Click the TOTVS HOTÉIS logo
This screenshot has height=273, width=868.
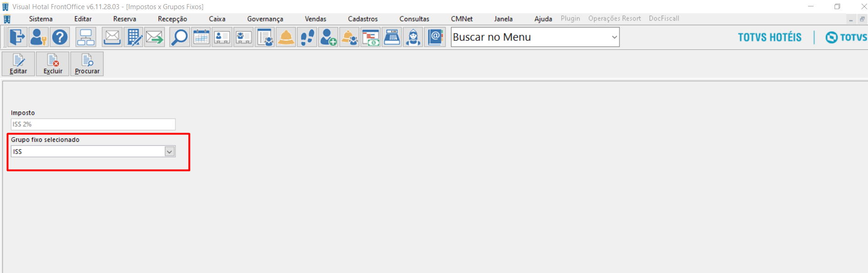pos(770,37)
